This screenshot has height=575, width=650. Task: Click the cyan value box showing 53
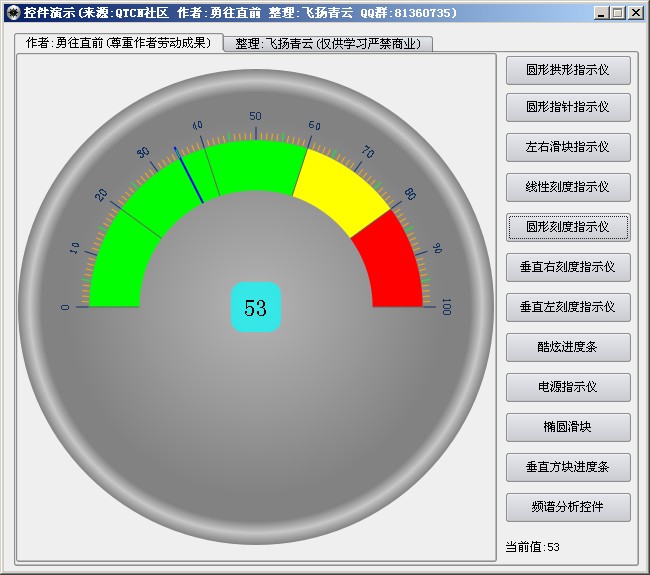[256, 307]
